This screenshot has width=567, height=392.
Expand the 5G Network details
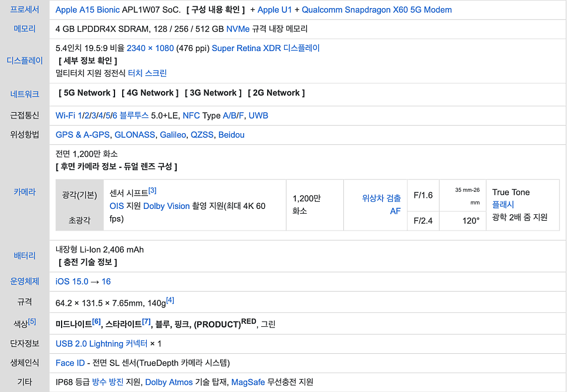[x=87, y=93]
